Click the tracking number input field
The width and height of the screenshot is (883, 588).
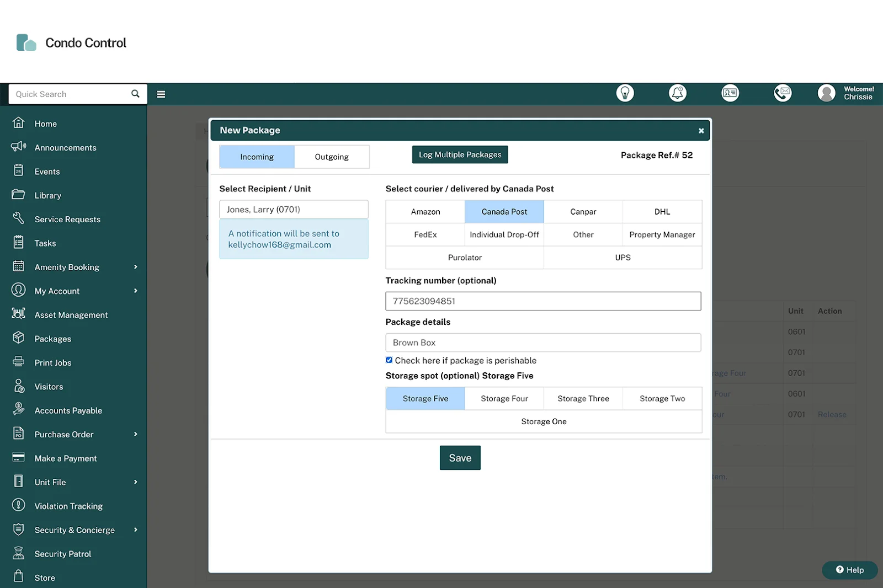[543, 301]
